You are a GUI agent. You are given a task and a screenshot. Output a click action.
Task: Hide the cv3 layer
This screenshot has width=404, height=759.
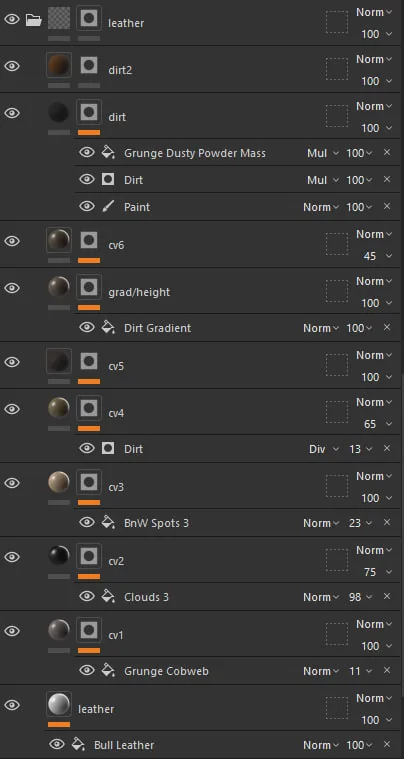click(12, 483)
